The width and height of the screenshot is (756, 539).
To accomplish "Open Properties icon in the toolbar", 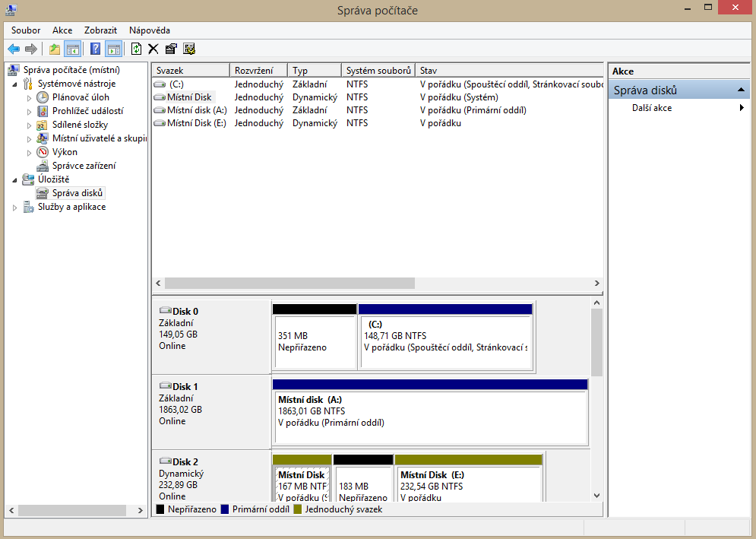I will tap(171, 49).
